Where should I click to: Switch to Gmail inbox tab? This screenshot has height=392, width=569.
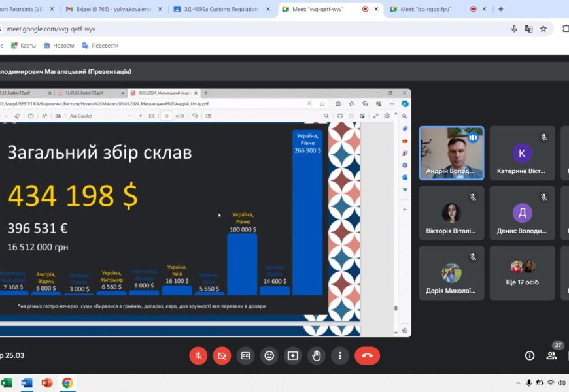pyautogui.click(x=110, y=9)
